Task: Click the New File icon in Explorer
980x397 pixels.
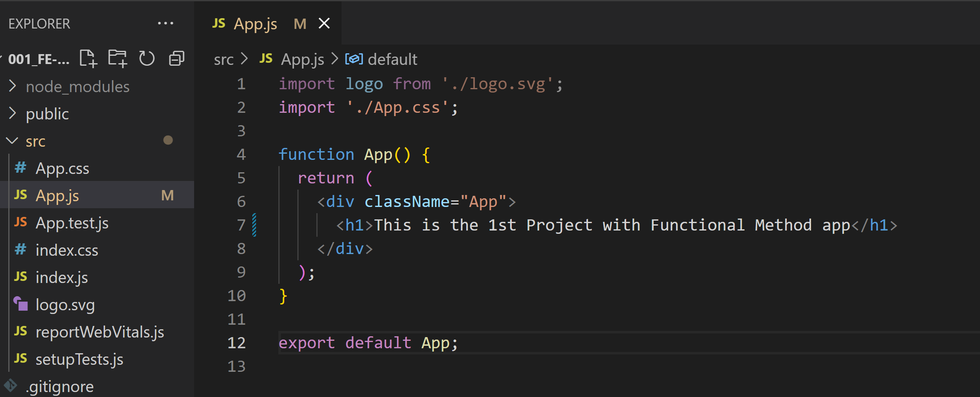Action: (x=88, y=58)
